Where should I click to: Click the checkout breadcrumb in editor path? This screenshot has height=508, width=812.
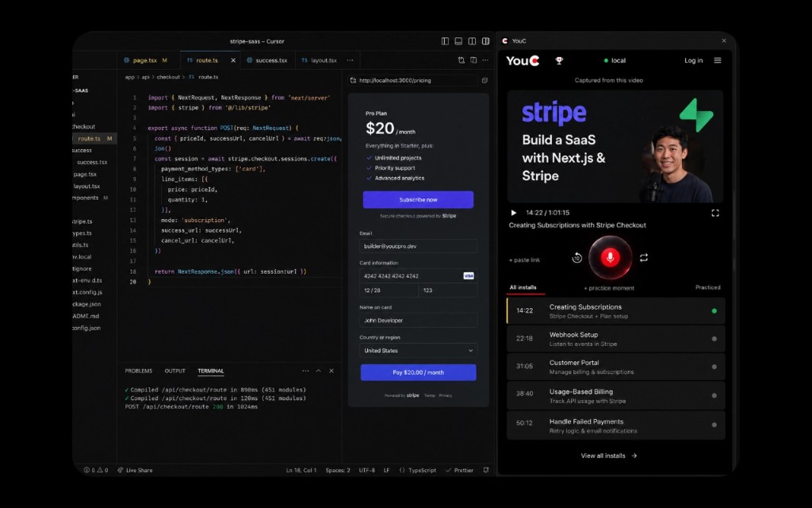tap(168, 77)
